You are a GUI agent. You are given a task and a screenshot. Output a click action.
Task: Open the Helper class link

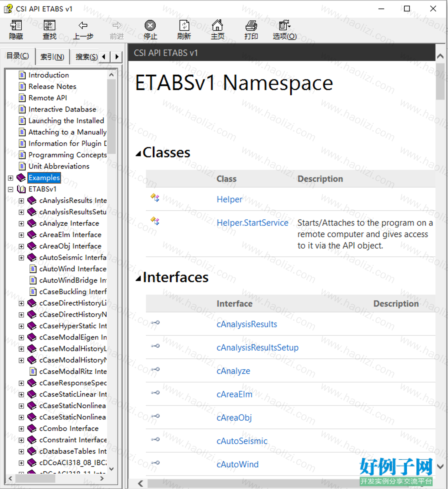click(x=229, y=199)
